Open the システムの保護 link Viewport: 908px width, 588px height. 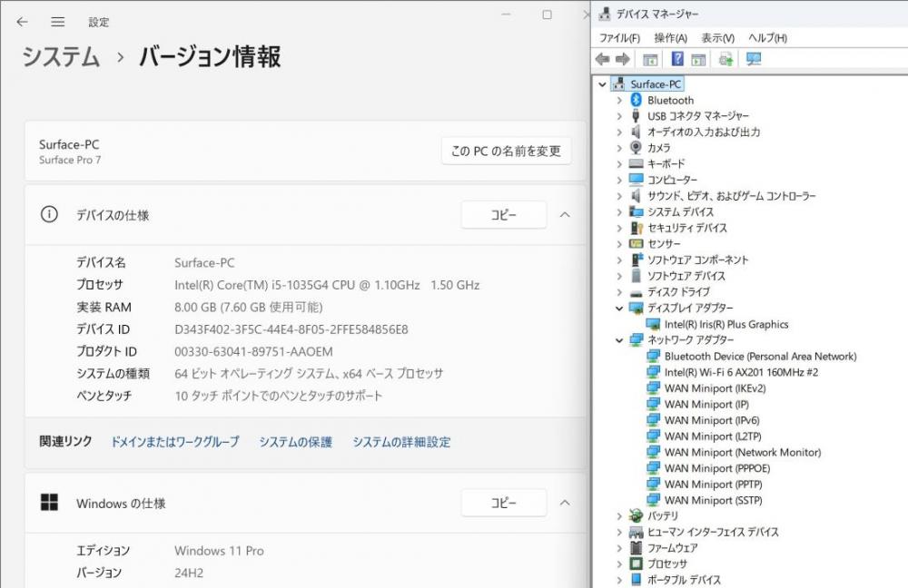(296, 442)
